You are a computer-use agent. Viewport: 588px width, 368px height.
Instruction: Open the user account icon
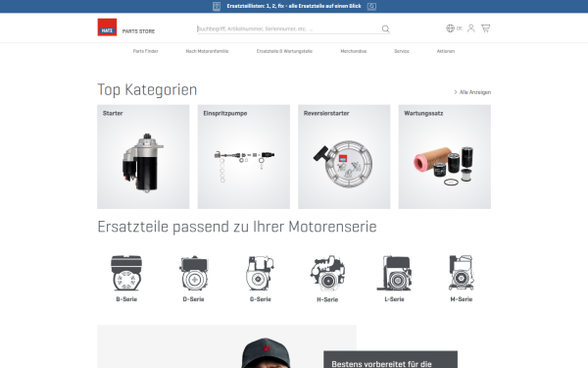[471, 28]
